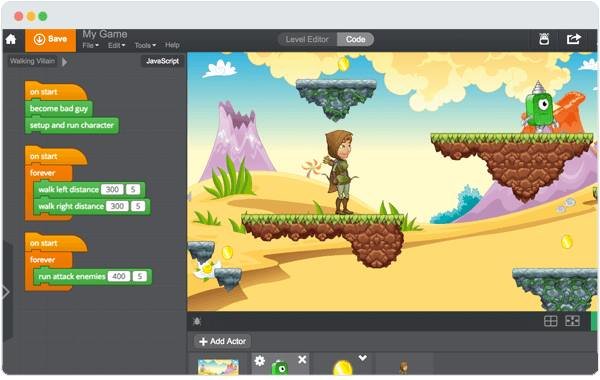Screen dimensions: 600x380
Task: Click the robot mascot icon
Action: pyautogui.click(x=544, y=39)
